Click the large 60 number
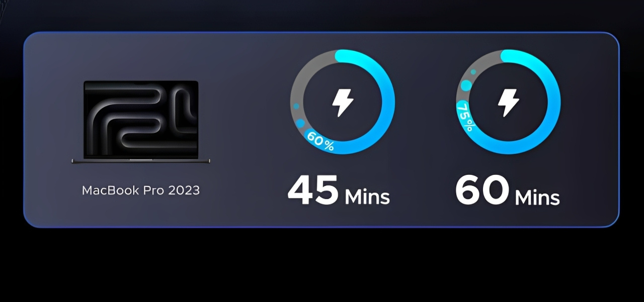The width and height of the screenshot is (644, 302). click(x=480, y=190)
